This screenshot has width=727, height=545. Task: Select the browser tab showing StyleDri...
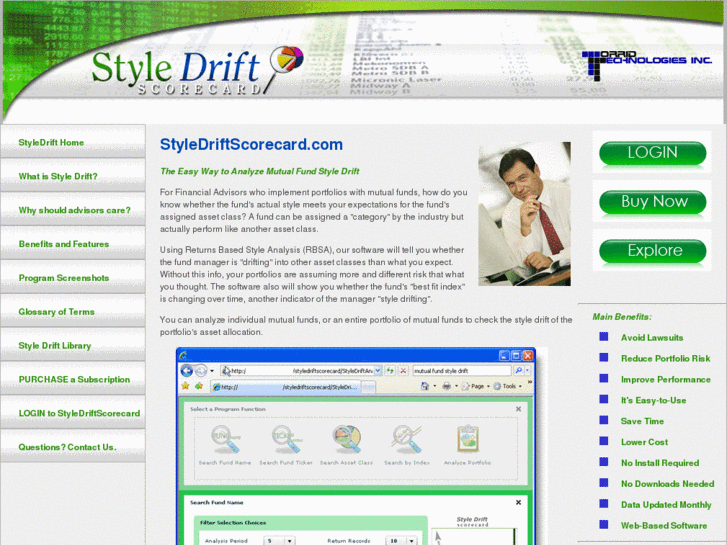pos(287,387)
